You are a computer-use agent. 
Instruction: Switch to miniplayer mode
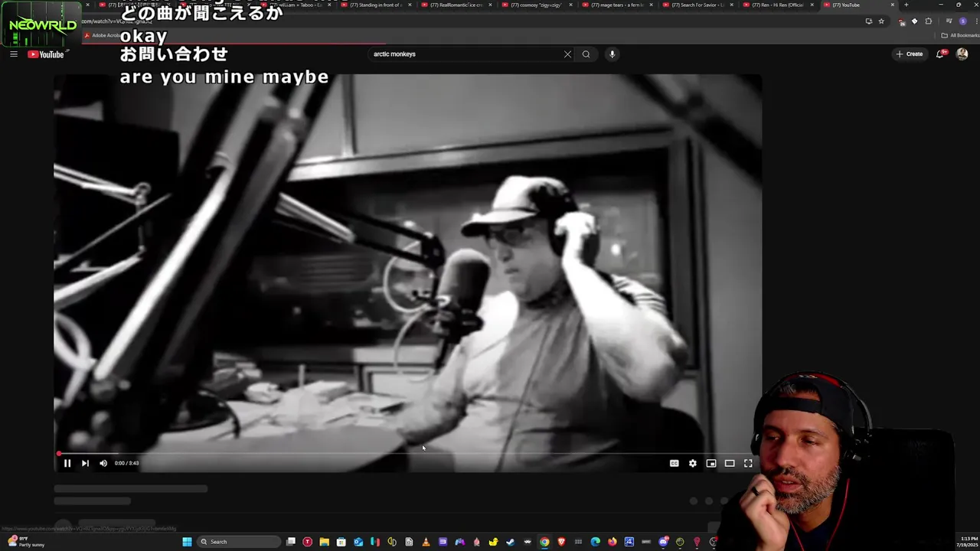(x=711, y=463)
